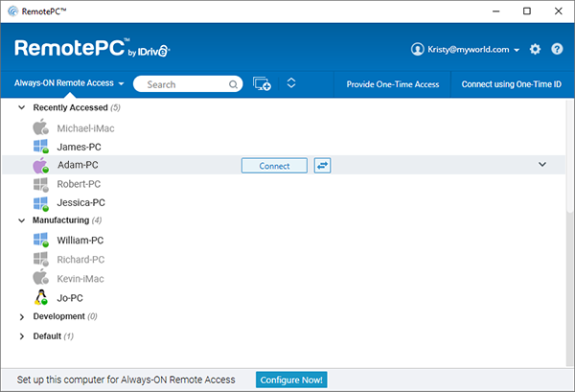Click the Robert-PC gray Windows icon
Viewport: 575px width, 392px height.
[40, 184]
